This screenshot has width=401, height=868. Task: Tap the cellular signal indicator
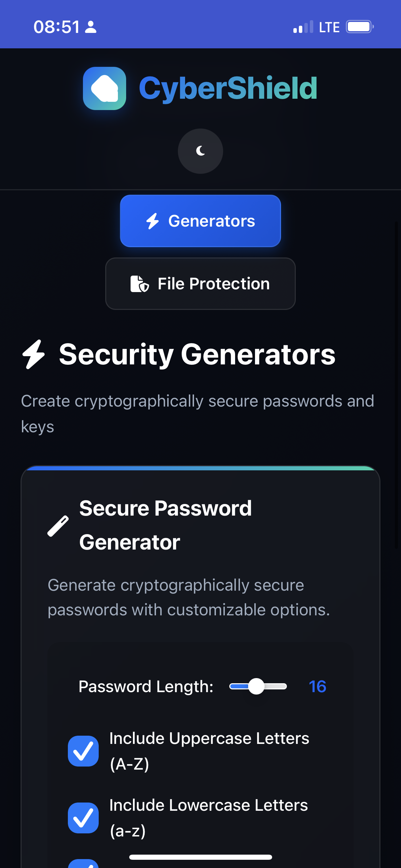(x=304, y=27)
